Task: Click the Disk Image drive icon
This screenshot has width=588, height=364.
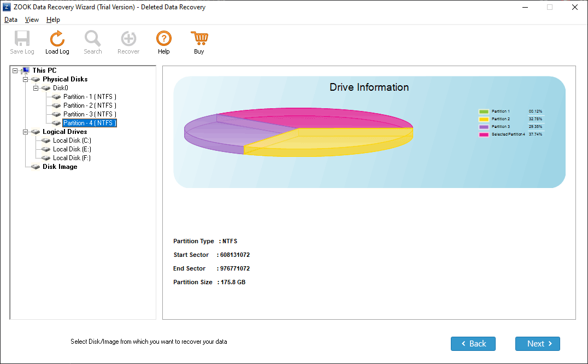Action: [x=36, y=167]
